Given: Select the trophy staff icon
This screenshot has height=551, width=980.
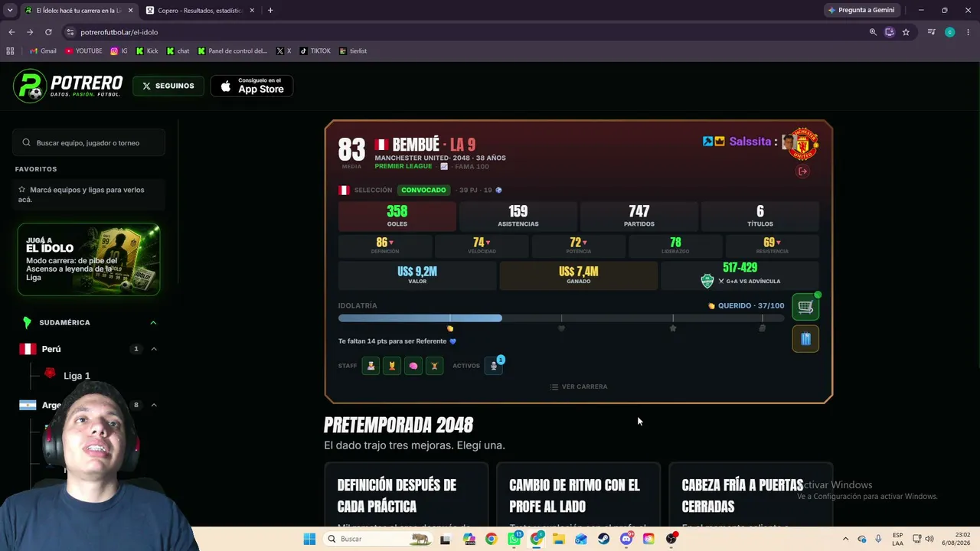Looking at the screenshot, I should click(x=392, y=366).
